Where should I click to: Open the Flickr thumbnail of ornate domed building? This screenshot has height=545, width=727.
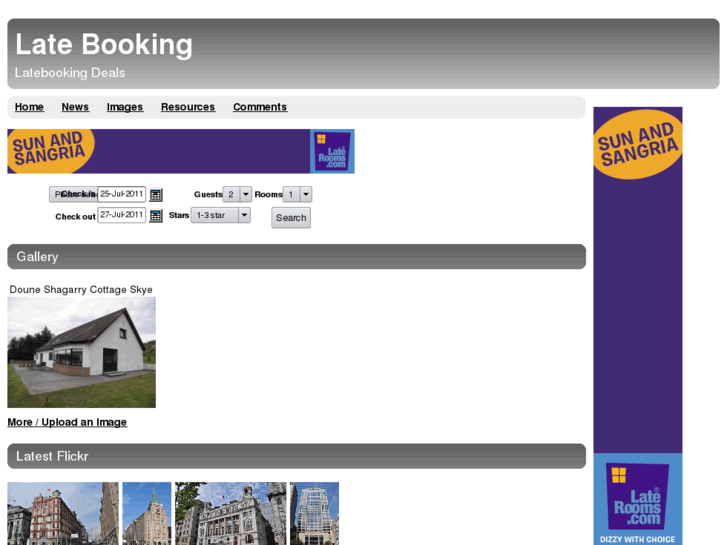[x=231, y=513]
